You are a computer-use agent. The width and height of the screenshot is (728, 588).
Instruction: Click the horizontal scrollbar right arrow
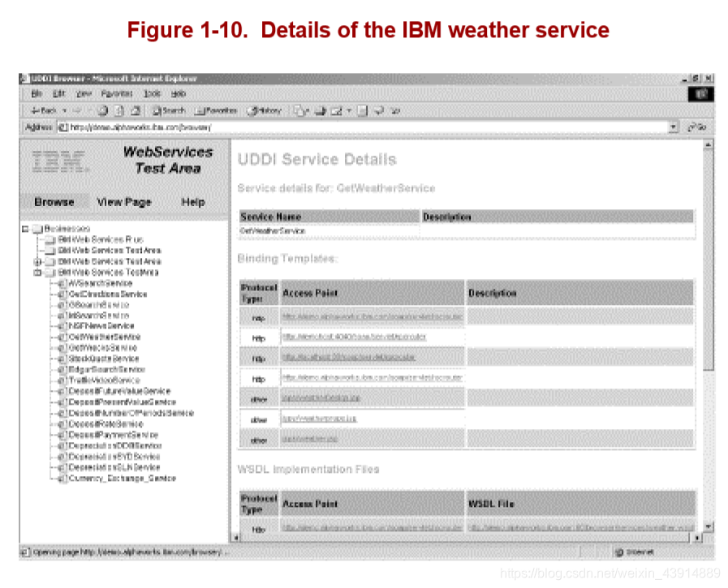pyautogui.click(x=697, y=538)
